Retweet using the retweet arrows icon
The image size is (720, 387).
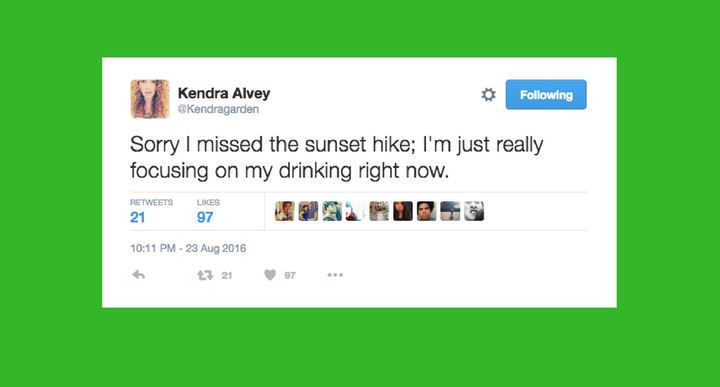tap(205, 275)
